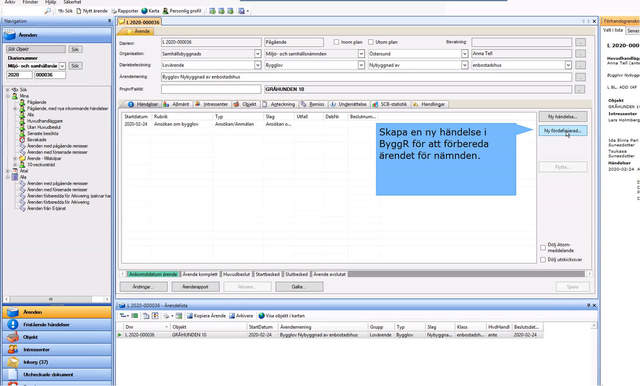Enable Dölj Atom-meddelande checkbox
The height and width of the screenshot is (386, 640).
tap(543, 248)
